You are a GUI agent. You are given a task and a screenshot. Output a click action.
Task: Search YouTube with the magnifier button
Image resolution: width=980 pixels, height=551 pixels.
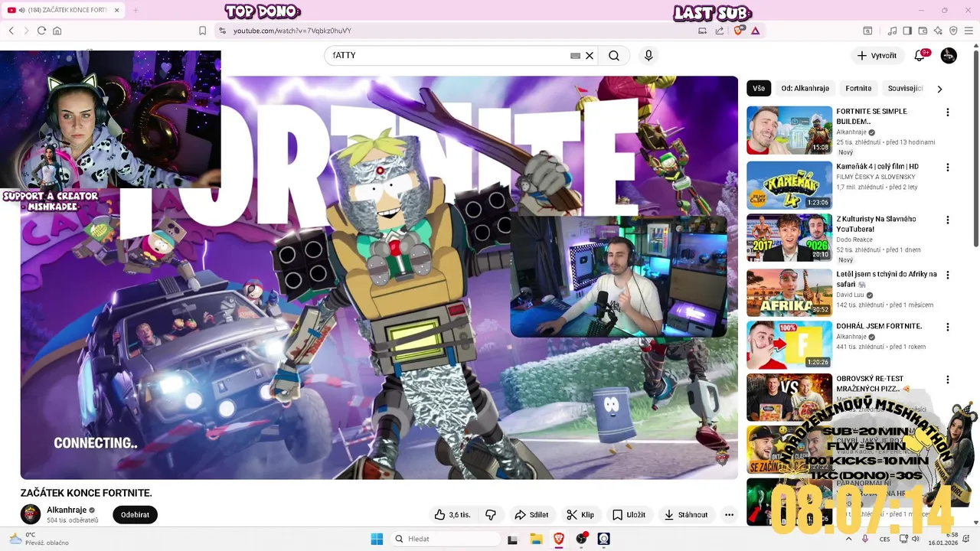pyautogui.click(x=614, y=56)
